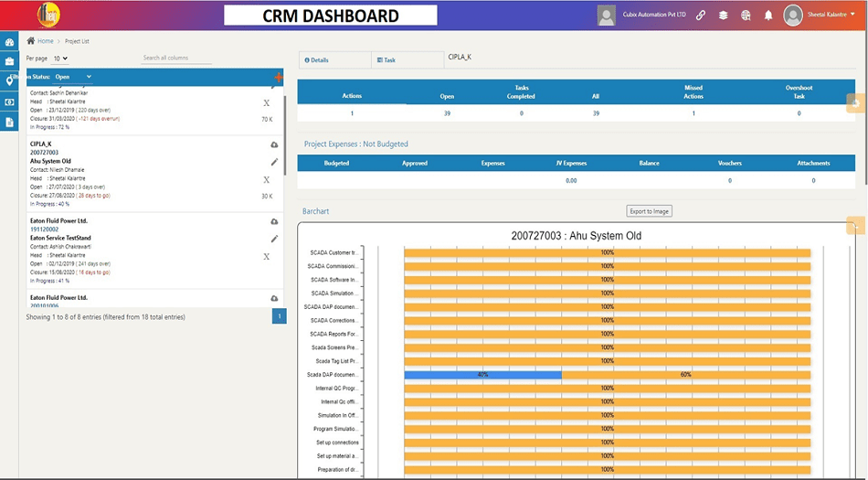This screenshot has height=480, width=868.
Task: Open the Per page dropdown
Action: click(x=59, y=59)
